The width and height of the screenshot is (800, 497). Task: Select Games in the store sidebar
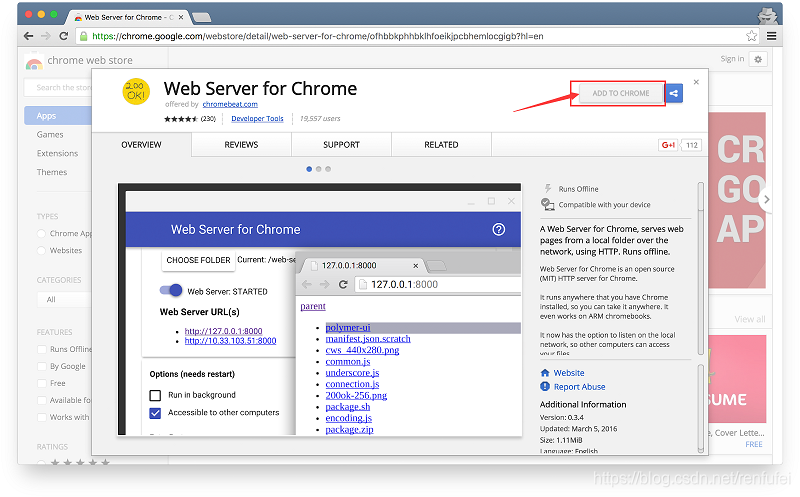50,135
